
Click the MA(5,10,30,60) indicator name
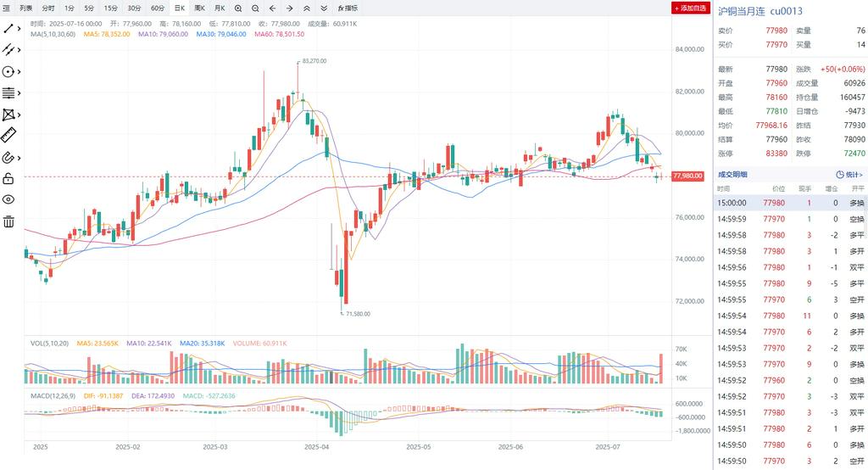coord(53,34)
